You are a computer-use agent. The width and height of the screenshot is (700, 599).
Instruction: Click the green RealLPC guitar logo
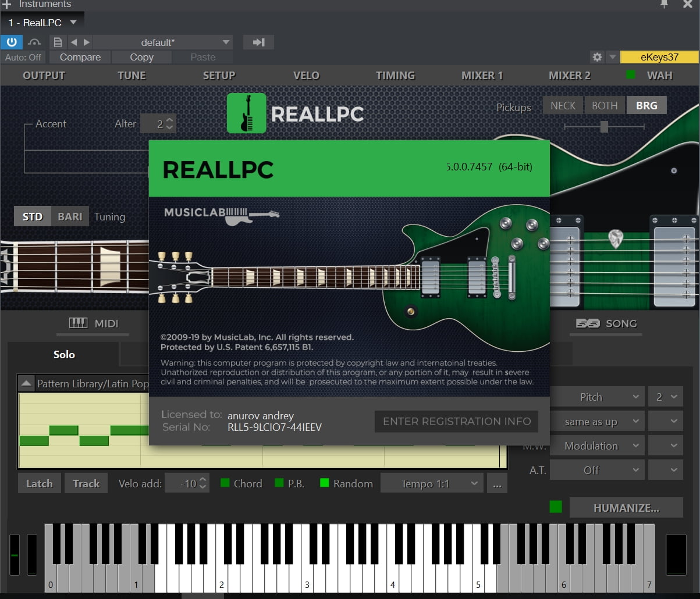coord(246,113)
